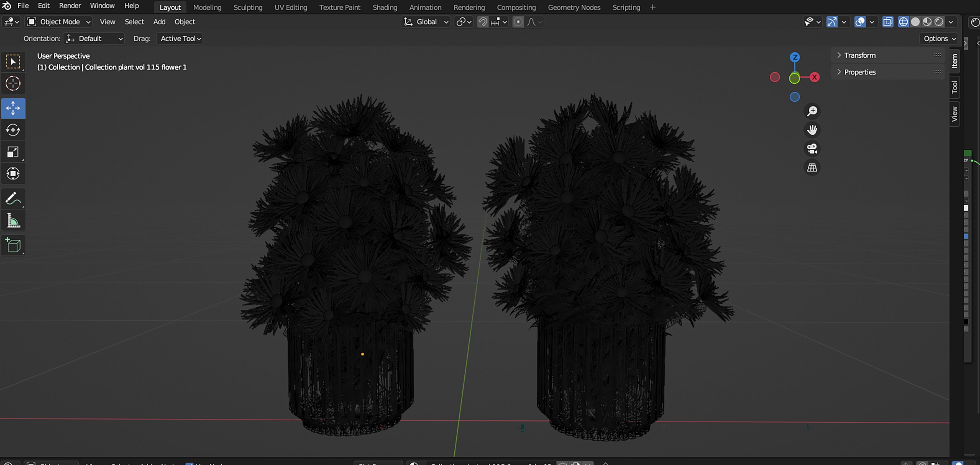
Task: Select the Rotate tool
Action: point(13,130)
